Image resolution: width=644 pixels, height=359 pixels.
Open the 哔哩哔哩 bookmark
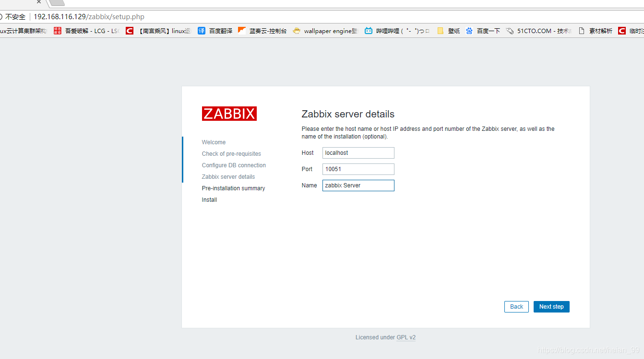tap(397, 31)
